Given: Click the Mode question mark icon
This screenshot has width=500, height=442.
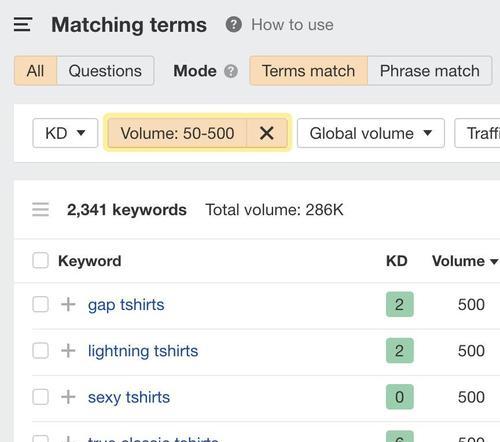Looking at the screenshot, I should (231, 71).
